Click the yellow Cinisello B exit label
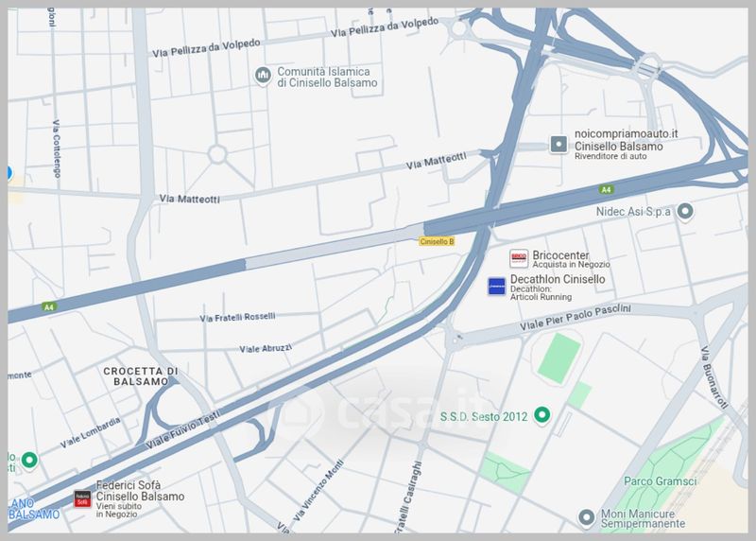 [437, 241]
